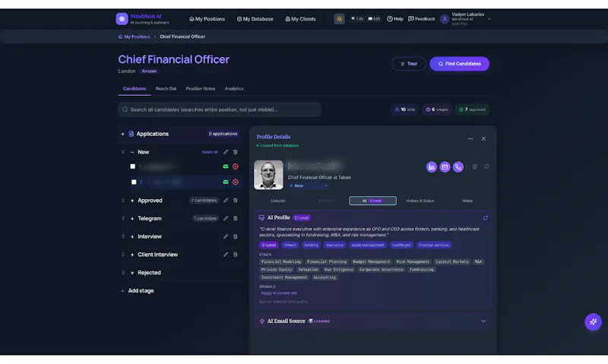Expand the Rejected stage
Image resolution: width=608 pixels, height=364 pixels.
132,273
